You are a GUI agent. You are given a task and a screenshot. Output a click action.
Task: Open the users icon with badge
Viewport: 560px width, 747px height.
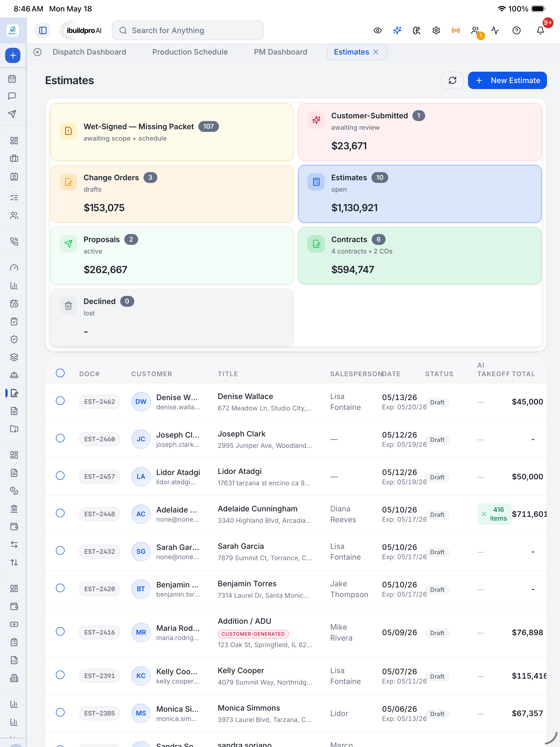tap(476, 31)
